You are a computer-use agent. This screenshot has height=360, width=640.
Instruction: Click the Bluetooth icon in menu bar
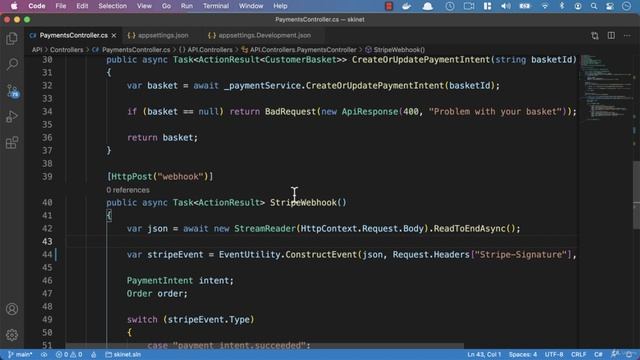562,6
